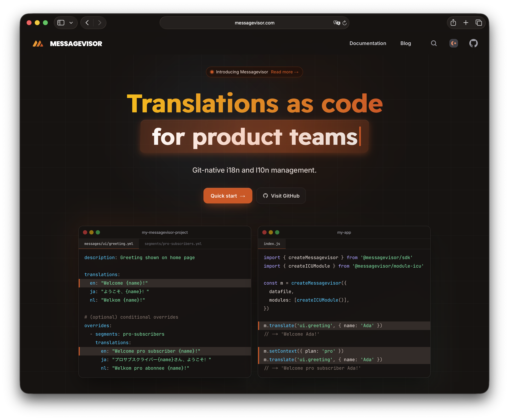Toggle Safari sidebar icon
The image size is (509, 420).
61,23
